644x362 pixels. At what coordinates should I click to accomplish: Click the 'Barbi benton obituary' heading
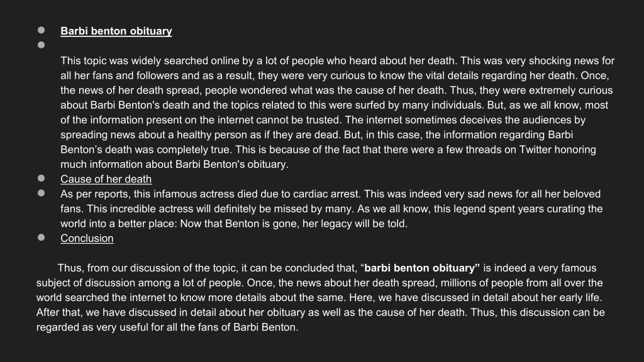pos(116,31)
